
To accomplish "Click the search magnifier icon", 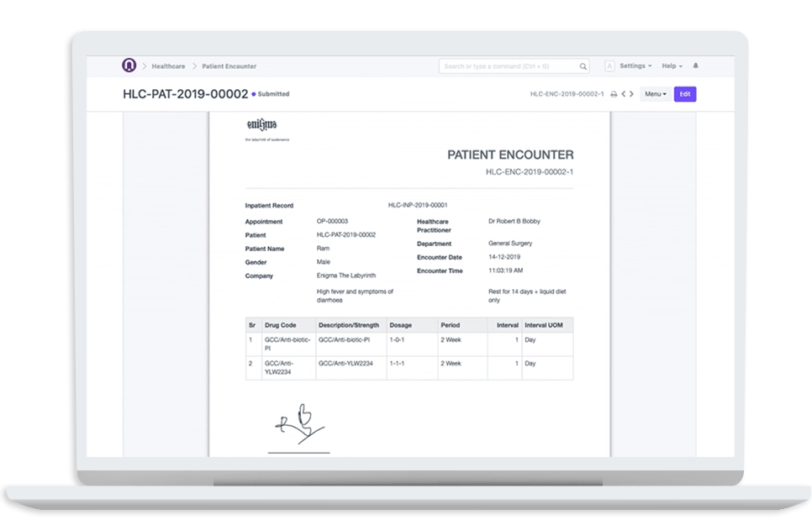I will pos(583,66).
